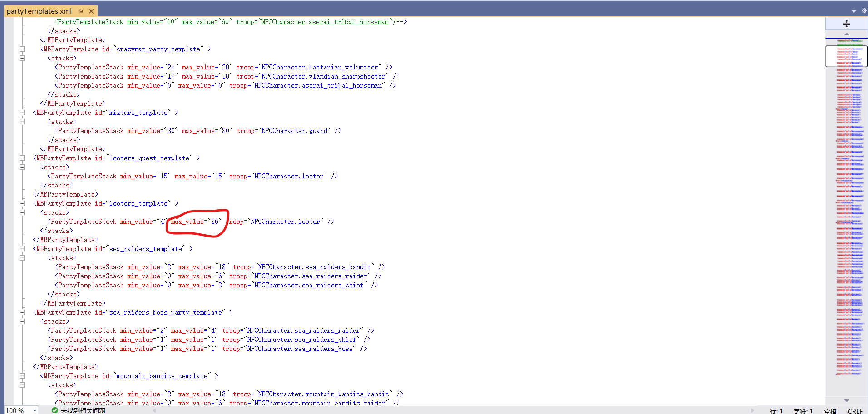The width and height of the screenshot is (868, 414).
Task: Click the crazyman_party_template id text
Action: click(x=158, y=49)
